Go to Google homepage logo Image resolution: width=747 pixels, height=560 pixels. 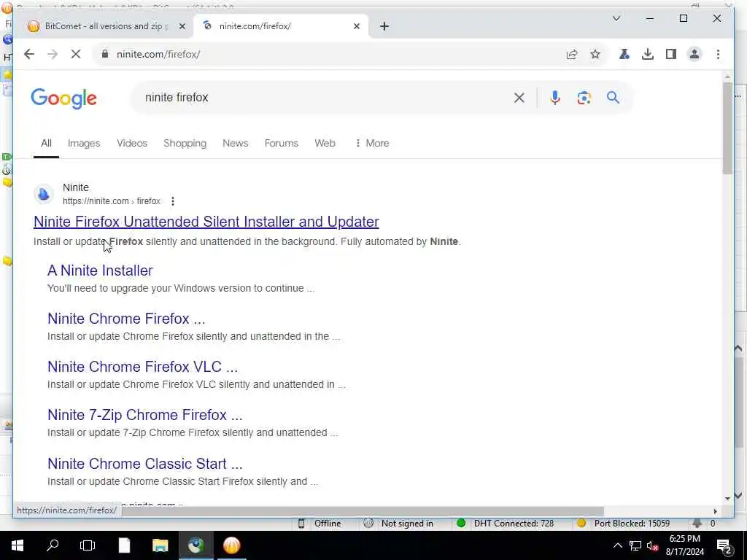(x=64, y=98)
